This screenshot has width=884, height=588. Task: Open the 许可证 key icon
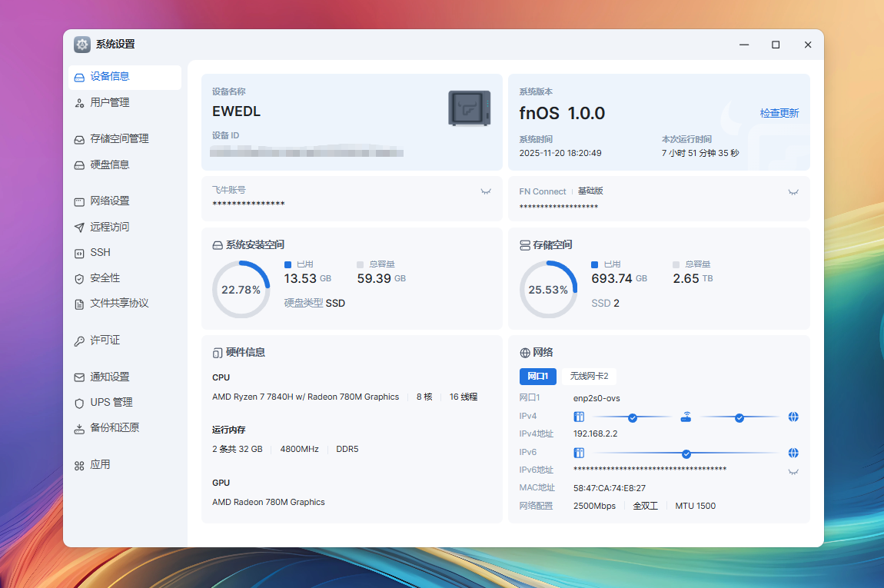(x=79, y=341)
